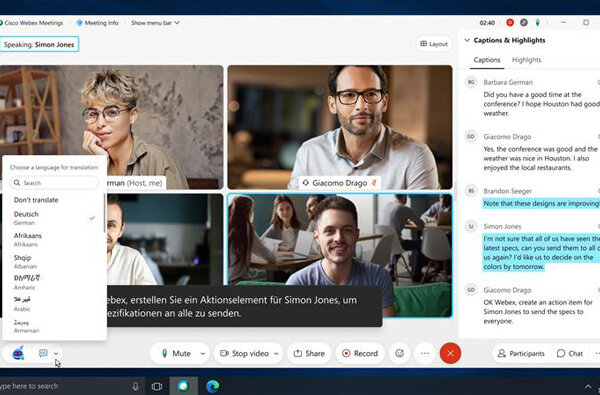The image size is (600, 395).
Task: Click the red recording indicator icon
Action: pyautogui.click(x=510, y=23)
